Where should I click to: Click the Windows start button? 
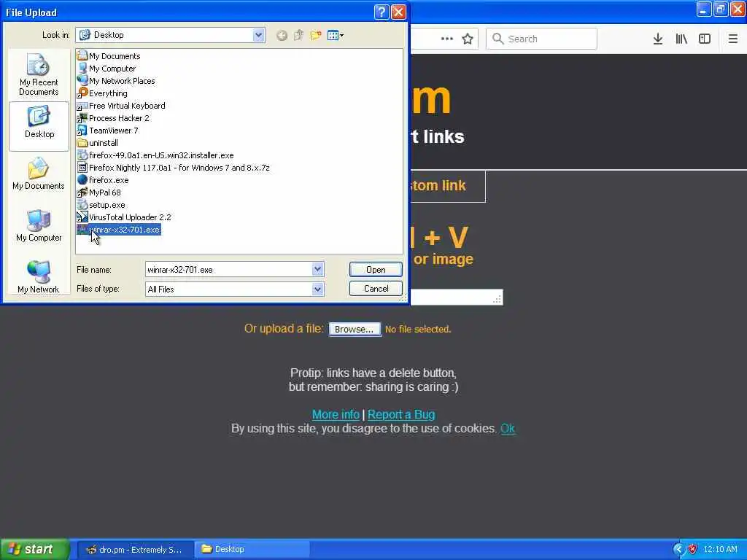click(x=34, y=549)
